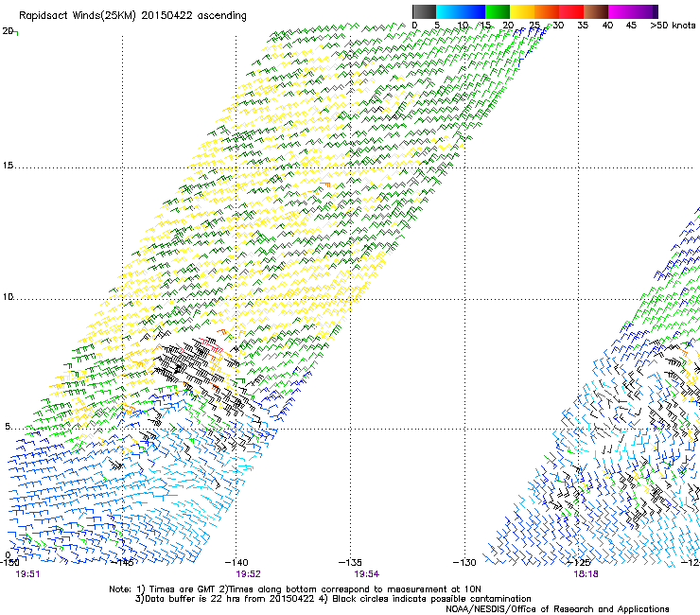Click the purple time stamp '19:52'
Viewport: 700px width, 615px height.
tap(248, 574)
